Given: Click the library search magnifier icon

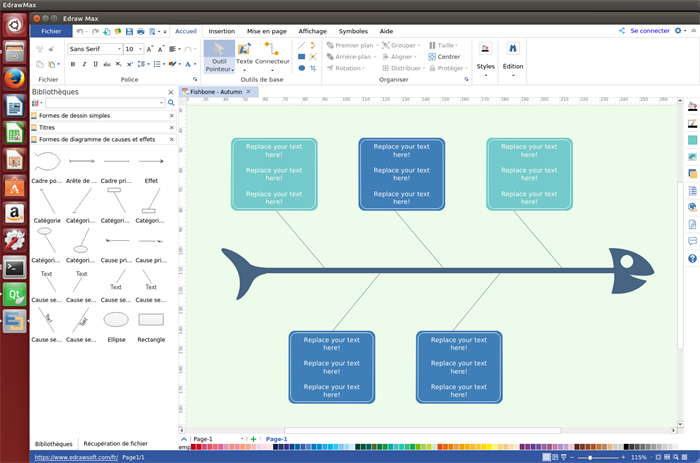Looking at the screenshot, I should coord(171,103).
